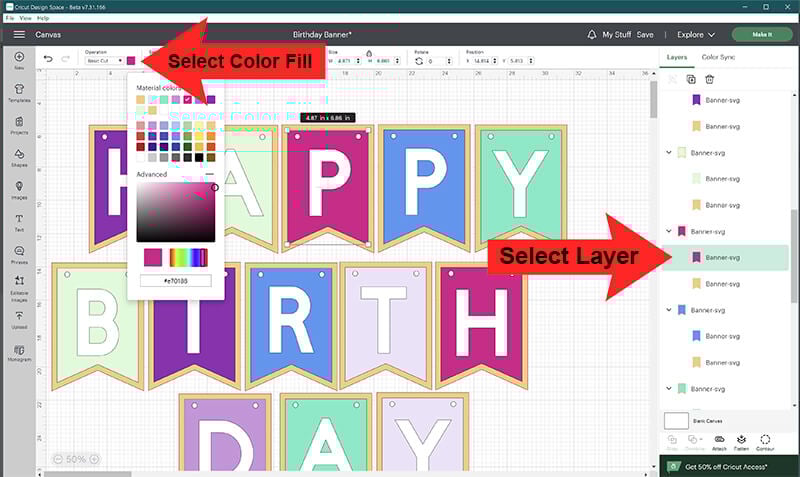
Task: Click the rotate angle input field
Action: tap(436, 61)
